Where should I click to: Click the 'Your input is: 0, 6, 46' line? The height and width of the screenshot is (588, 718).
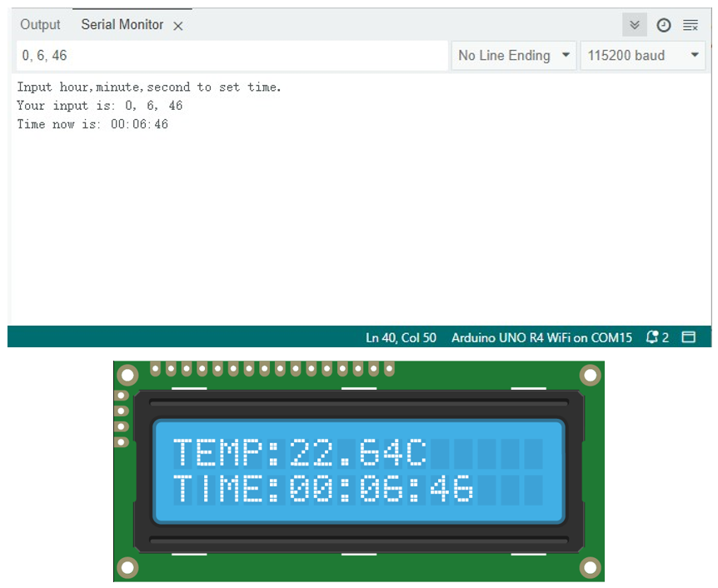[x=99, y=106]
